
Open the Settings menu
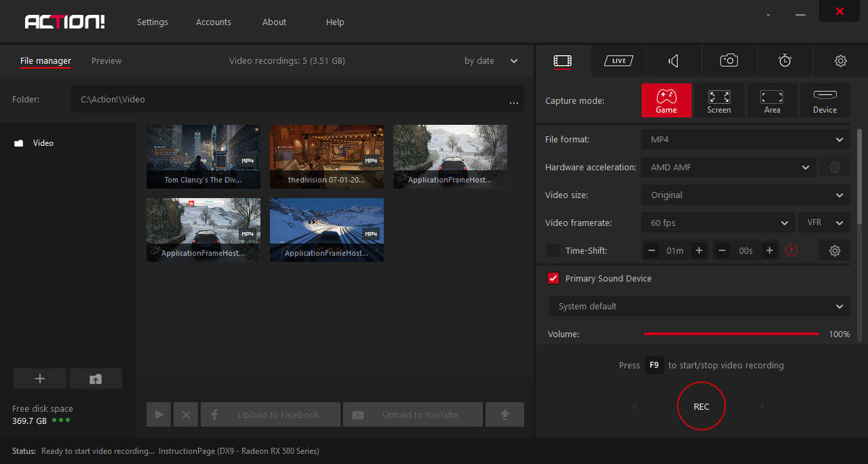[153, 22]
